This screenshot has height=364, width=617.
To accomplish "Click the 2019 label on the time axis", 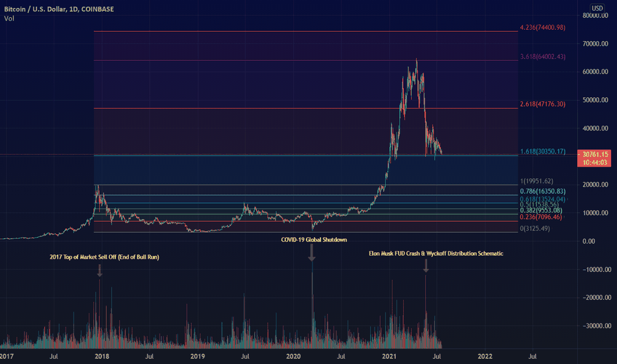I will click(197, 357).
